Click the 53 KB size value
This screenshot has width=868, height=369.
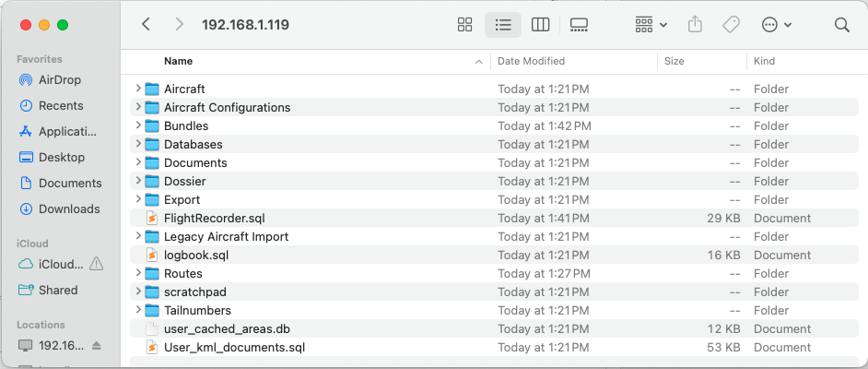(723, 348)
